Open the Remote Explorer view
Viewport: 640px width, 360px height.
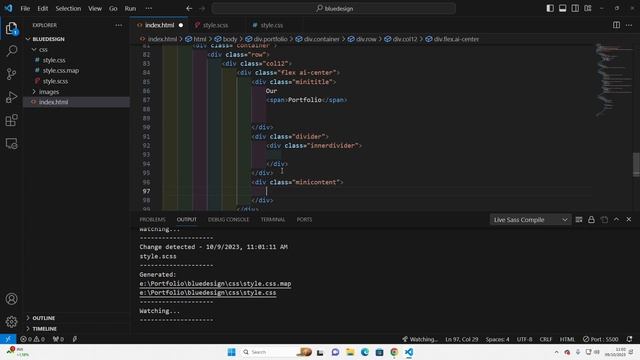11,143
